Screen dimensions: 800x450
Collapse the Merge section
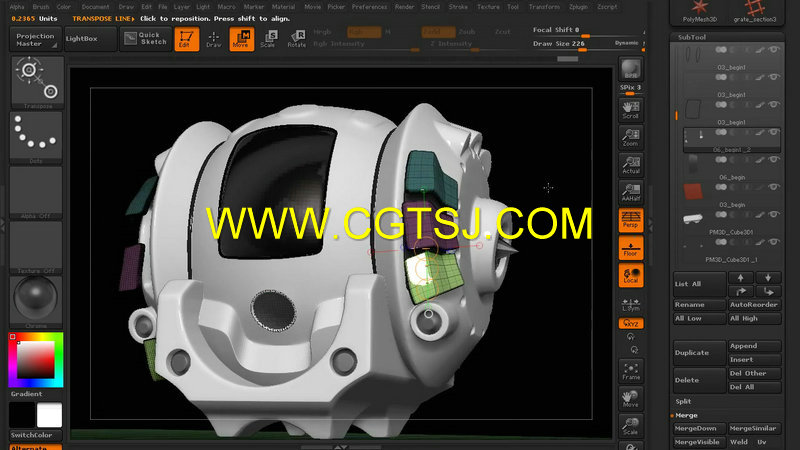(x=686, y=415)
